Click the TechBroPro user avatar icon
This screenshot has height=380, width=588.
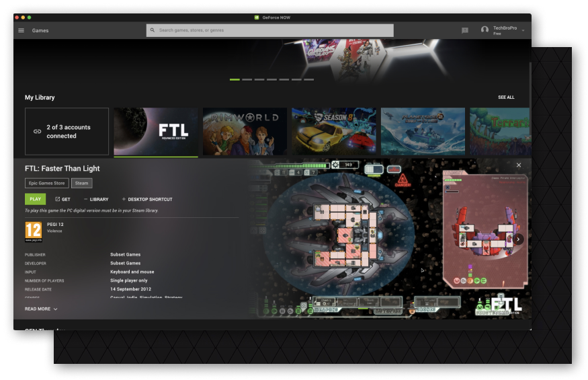point(485,30)
